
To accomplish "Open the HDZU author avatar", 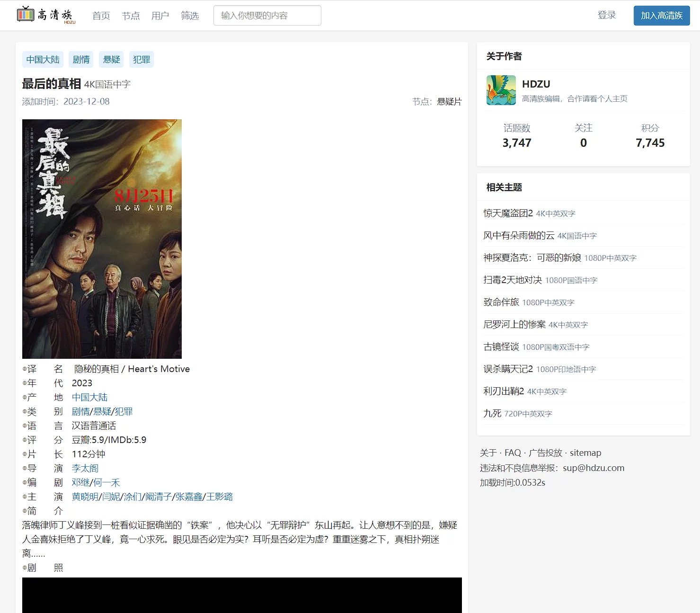I will [501, 90].
